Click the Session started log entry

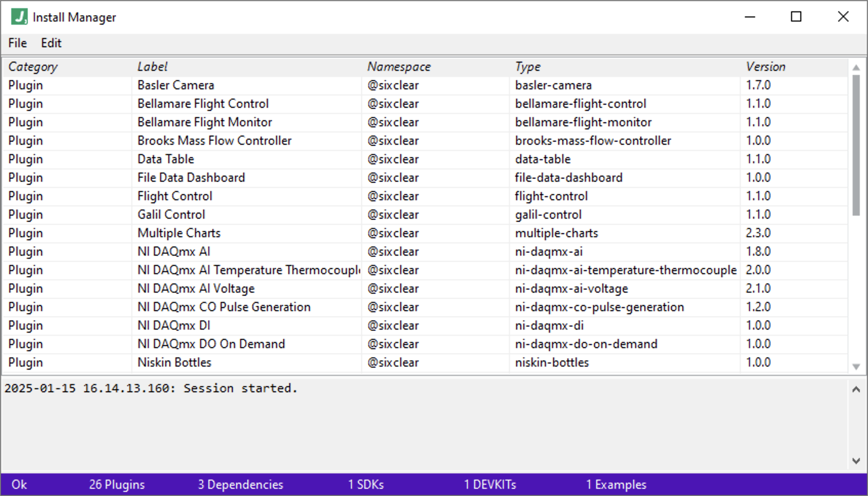151,388
